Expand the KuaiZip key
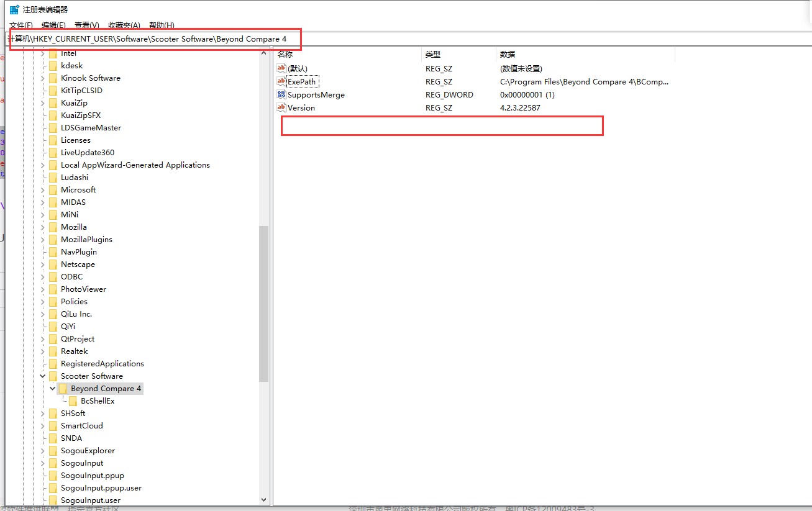The width and height of the screenshot is (812, 511). point(43,103)
